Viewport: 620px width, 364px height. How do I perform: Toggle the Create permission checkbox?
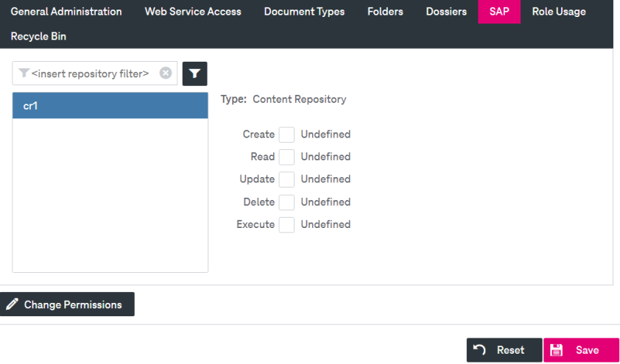tap(286, 135)
